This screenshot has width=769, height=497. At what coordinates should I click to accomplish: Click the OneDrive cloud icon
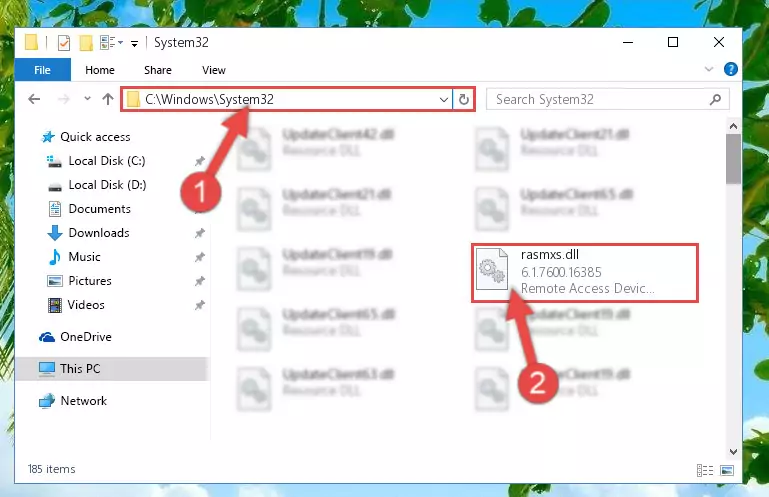point(47,337)
